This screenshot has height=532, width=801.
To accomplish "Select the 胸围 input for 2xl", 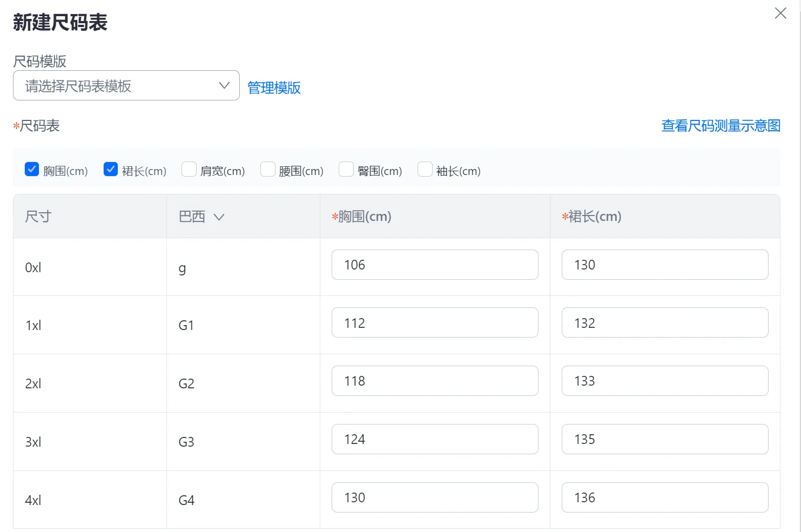I will [x=435, y=381].
